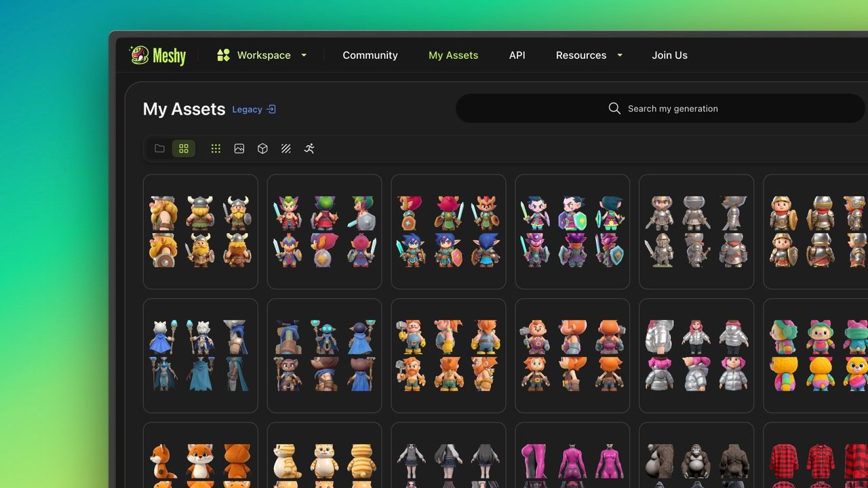Screen dimensions: 868x488
Task: Filter by all assets dotted grid icon
Action: [x=216, y=148]
